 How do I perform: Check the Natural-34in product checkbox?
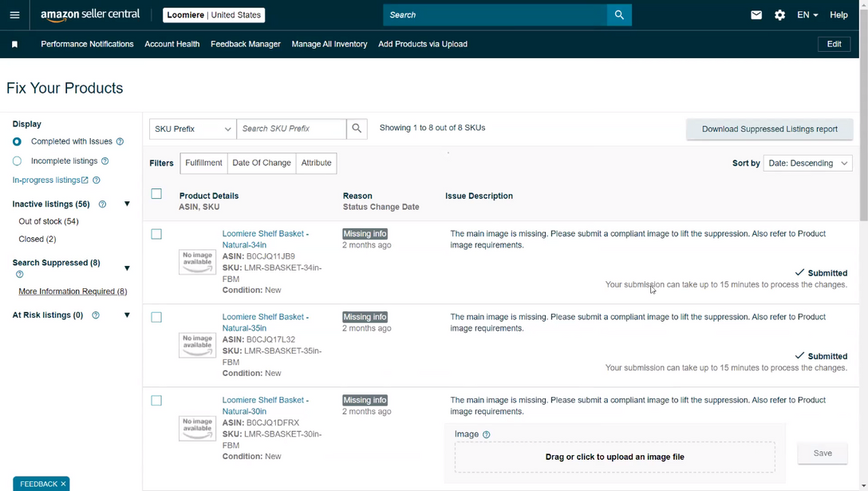tap(156, 235)
